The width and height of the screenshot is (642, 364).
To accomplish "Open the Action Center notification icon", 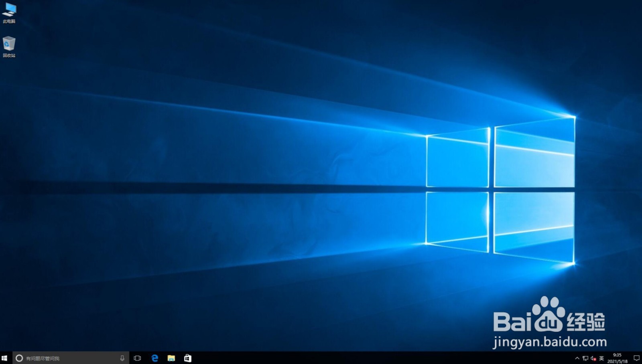I will coord(637,358).
